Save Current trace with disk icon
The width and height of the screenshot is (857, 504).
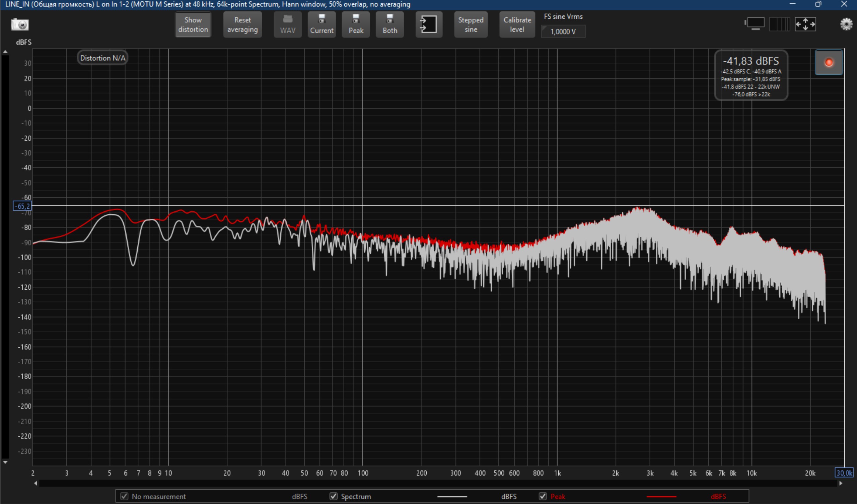(x=322, y=24)
